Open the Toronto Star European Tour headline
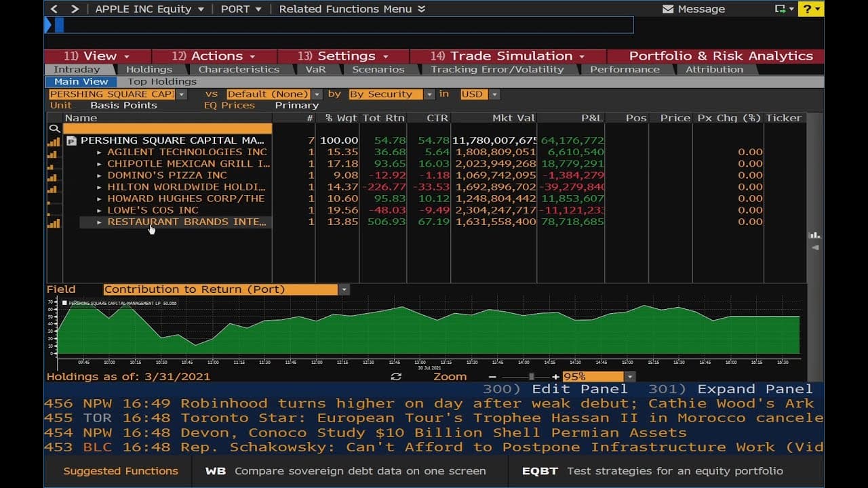The image size is (868, 488). pyautogui.click(x=434, y=418)
